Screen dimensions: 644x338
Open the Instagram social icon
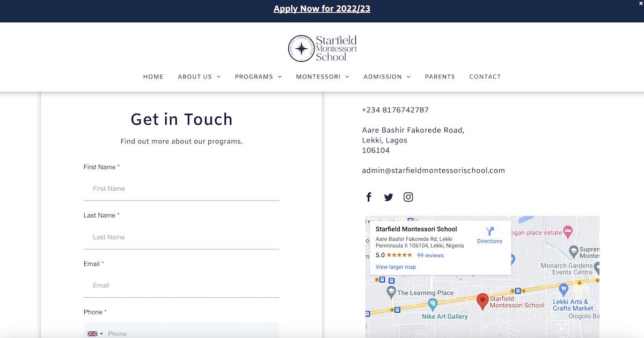(x=408, y=197)
